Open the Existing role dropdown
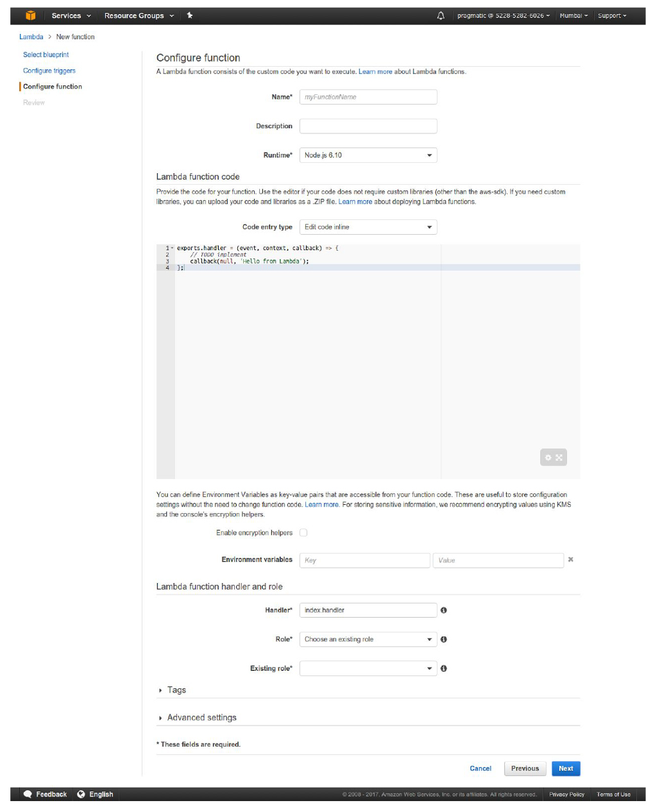 pyautogui.click(x=368, y=668)
